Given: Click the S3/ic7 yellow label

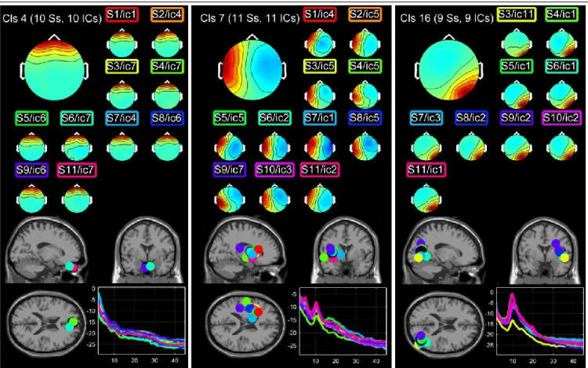Looking at the screenshot, I should (122, 67).
